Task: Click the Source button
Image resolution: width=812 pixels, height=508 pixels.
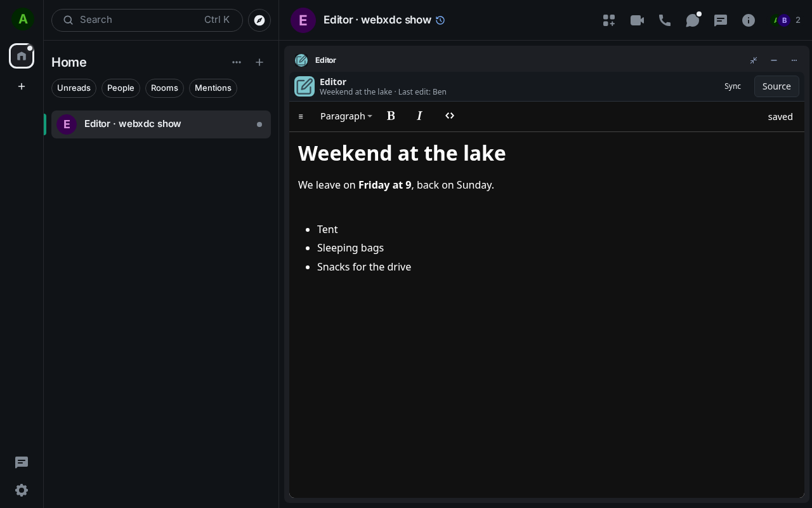Action: tap(776, 86)
